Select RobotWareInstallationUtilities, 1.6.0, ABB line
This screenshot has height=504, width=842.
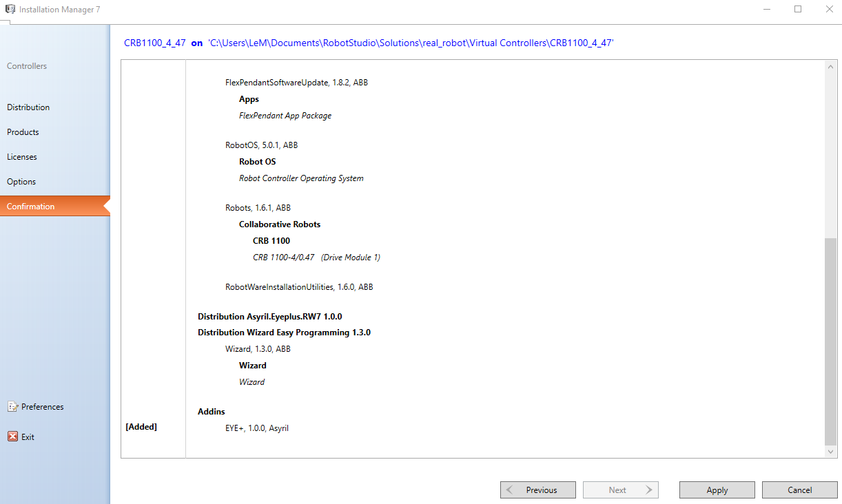click(299, 287)
